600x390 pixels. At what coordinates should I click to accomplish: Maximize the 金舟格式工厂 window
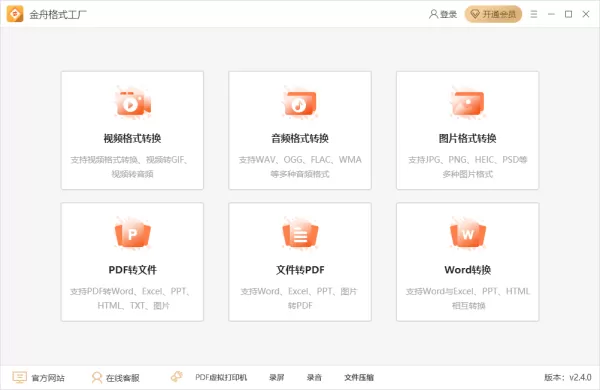[569, 14]
